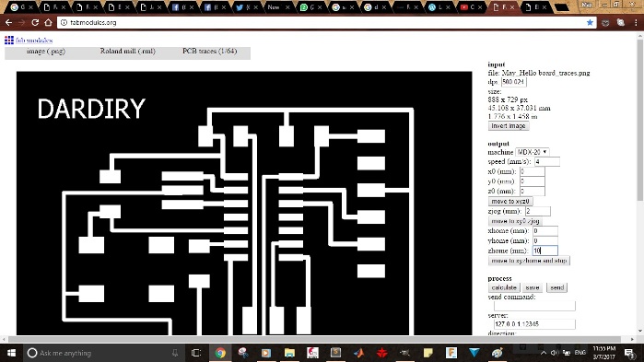The image size is (644, 362).
Task: Switch to the YouTube browser tab
Action: 472,7
